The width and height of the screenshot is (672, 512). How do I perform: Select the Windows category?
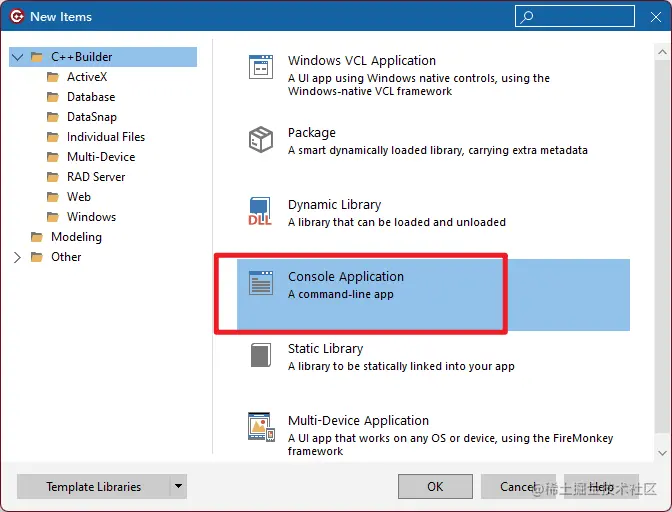click(91, 217)
